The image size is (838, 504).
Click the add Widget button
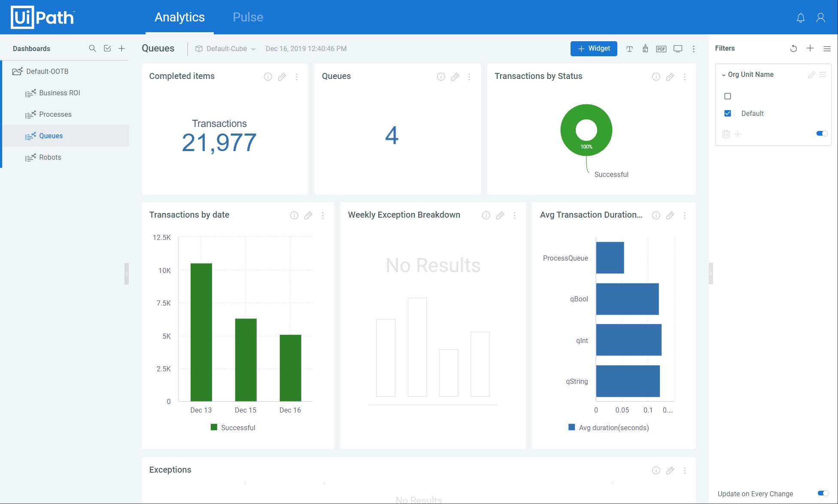[x=594, y=49]
